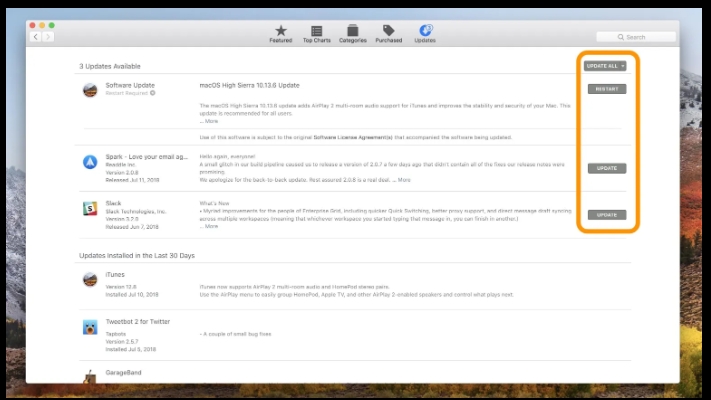
Task: Click Updates Installed in the Last 30 Days
Action: click(137, 255)
